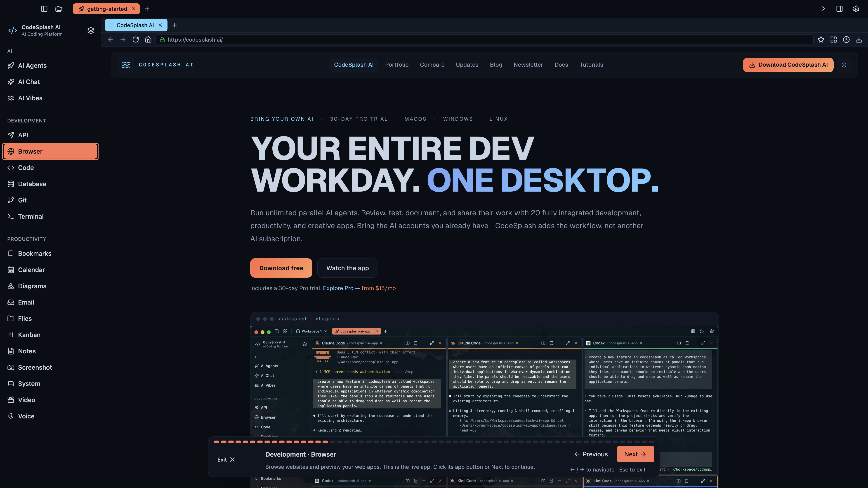Bookmark this page with the star icon
The width and height of the screenshot is (868, 488).
[821, 39]
